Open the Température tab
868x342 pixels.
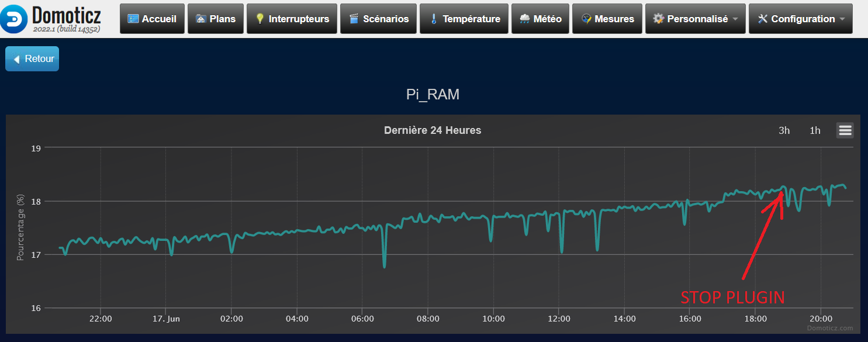[464, 19]
